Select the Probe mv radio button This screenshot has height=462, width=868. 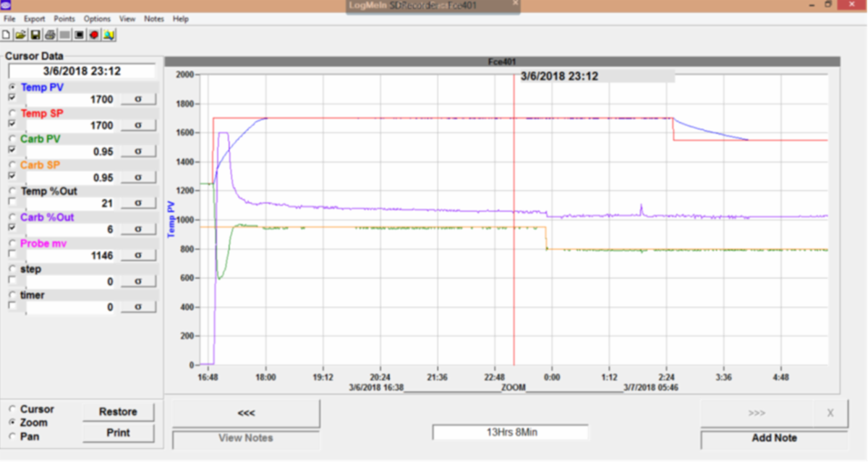click(12, 243)
